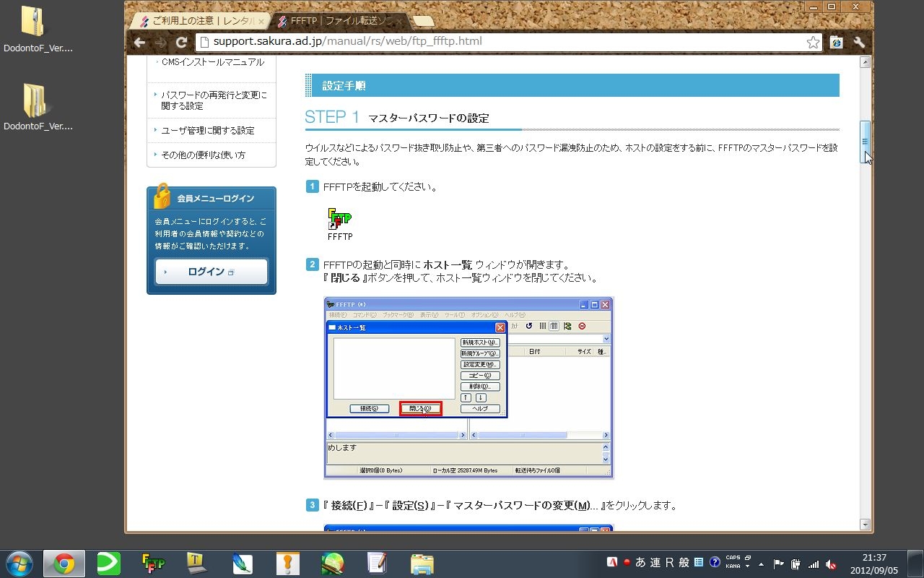Open その他の便利な使い方 link

click(x=204, y=155)
